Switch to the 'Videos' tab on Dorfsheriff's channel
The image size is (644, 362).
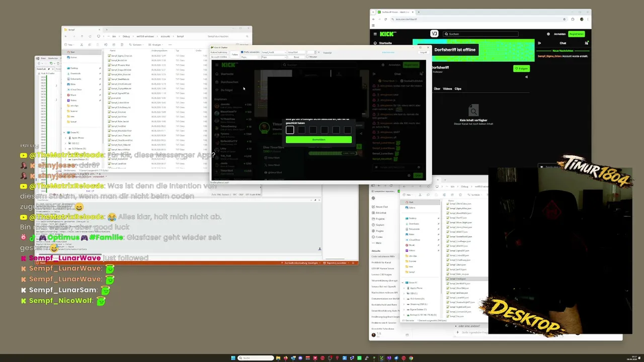(447, 88)
